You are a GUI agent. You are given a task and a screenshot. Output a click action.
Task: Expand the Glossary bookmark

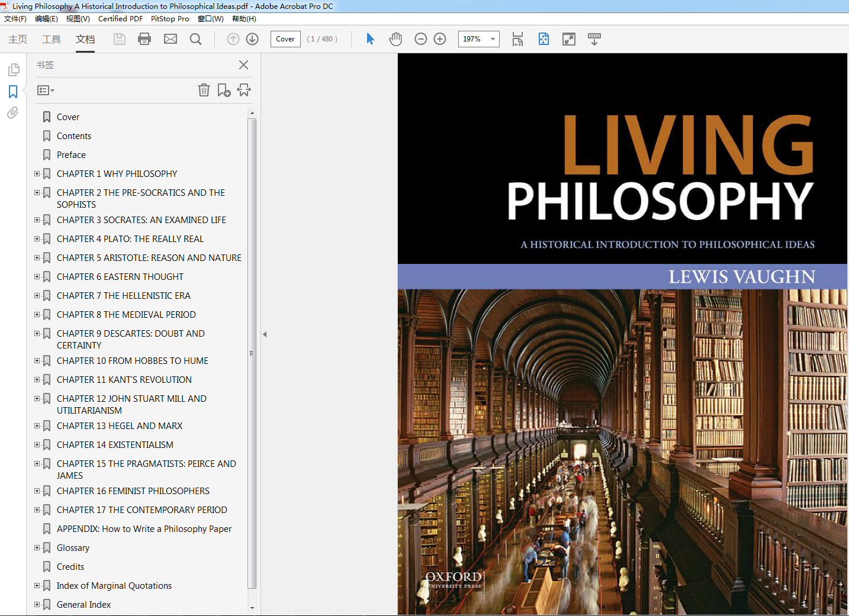tap(37, 548)
